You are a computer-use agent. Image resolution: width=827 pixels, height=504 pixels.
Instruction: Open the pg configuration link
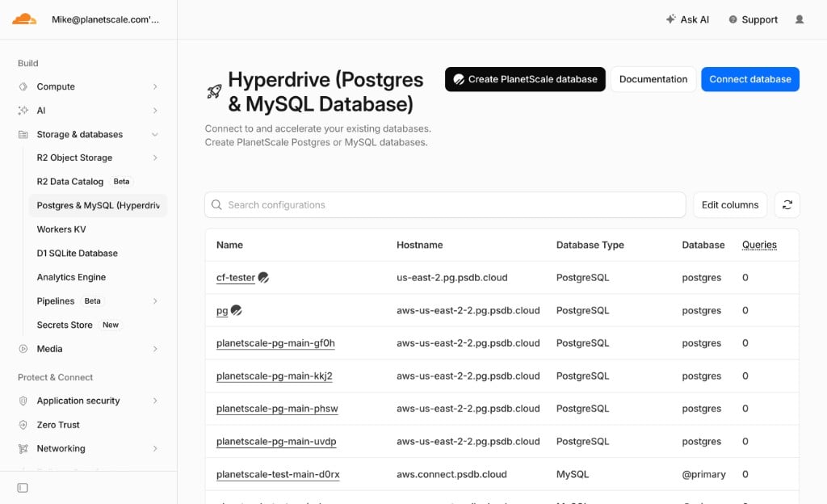222,310
